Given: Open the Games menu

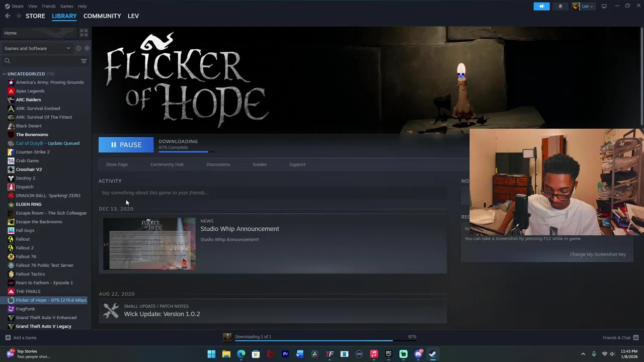Looking at the screenshot, I should (x=66, y=6).
